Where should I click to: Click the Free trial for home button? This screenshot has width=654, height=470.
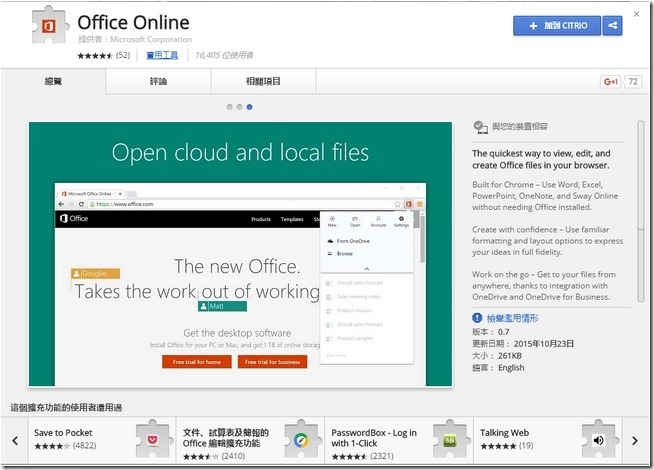[197, 362]
